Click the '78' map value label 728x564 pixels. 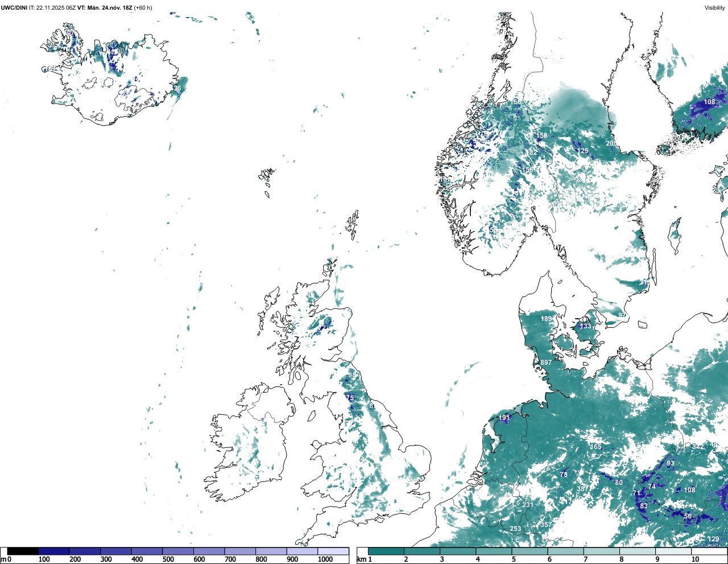click(564, 475)
